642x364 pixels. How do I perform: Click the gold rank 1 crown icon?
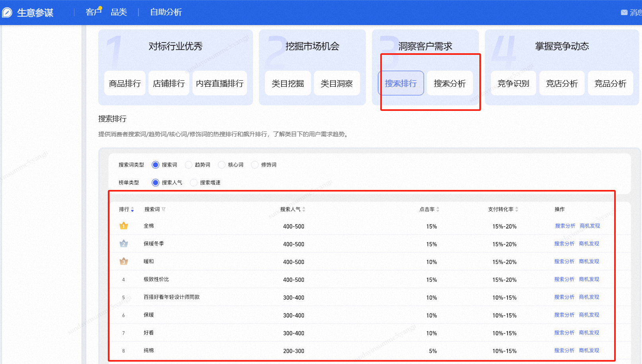pos(124,226)
